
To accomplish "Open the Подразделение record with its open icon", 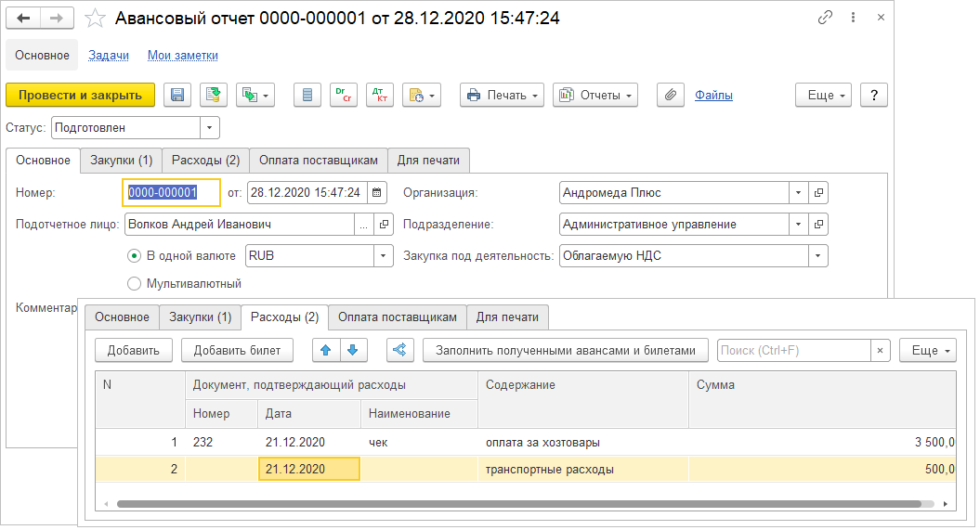I will tap(818, 224).
